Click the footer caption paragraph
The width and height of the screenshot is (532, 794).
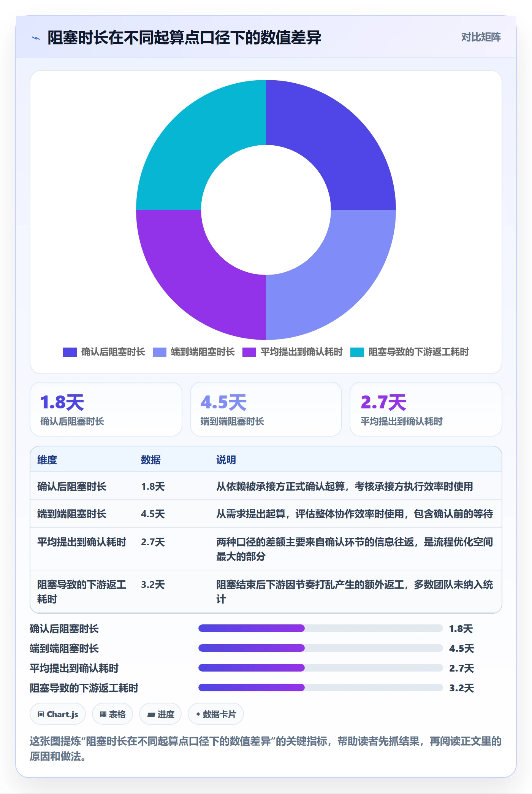266,749
